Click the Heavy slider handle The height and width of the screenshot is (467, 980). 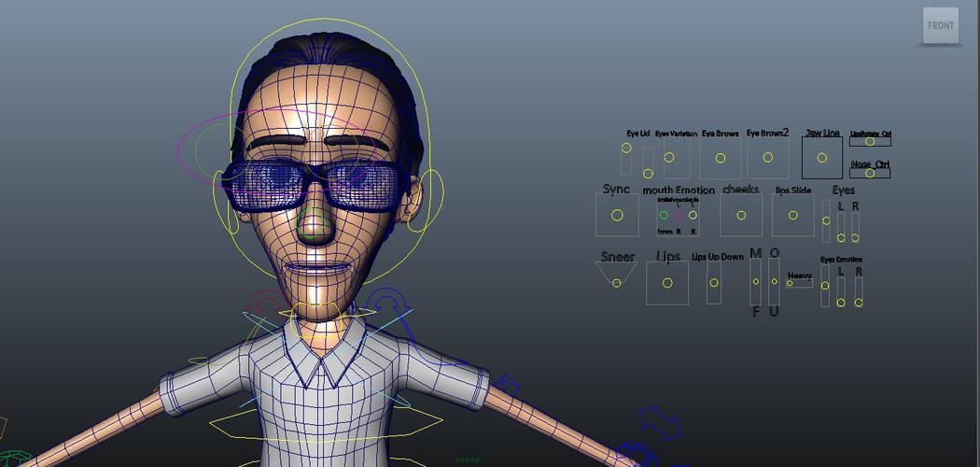[x=790, y=283]
